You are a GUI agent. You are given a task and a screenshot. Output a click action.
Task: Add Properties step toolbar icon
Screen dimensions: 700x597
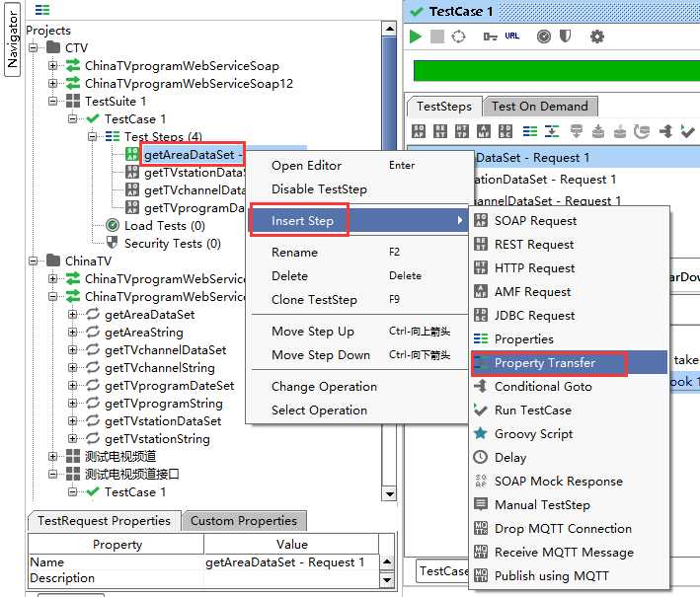click(x=530, y=131)
